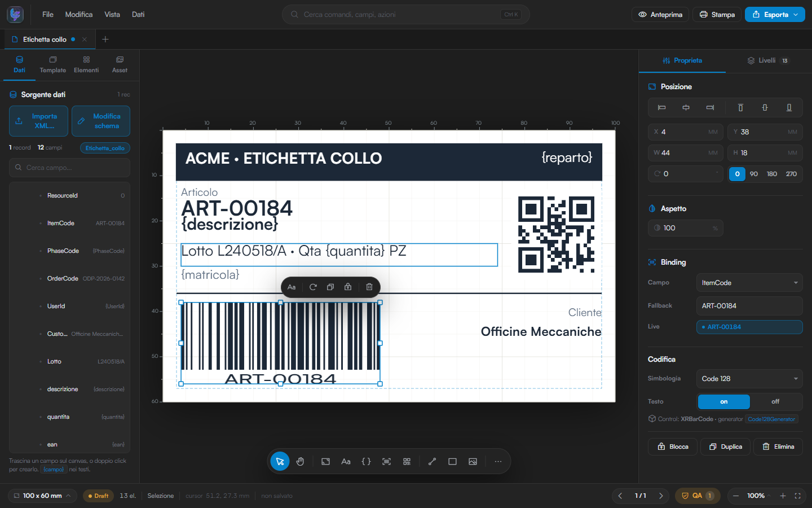The image size is (812, 508).
Task: Select the QR code tool
Action: 407,461
